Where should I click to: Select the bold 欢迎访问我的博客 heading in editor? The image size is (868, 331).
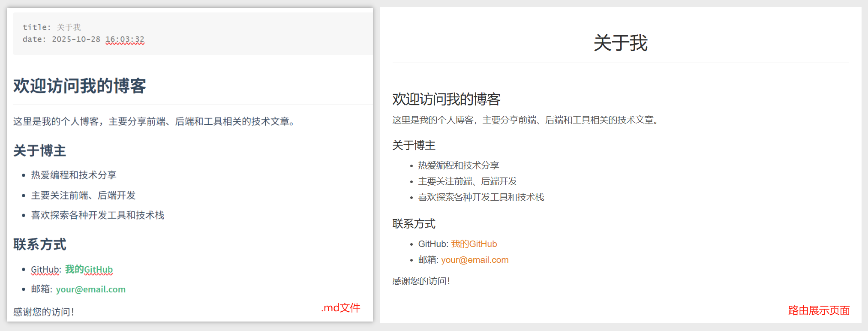80,86
